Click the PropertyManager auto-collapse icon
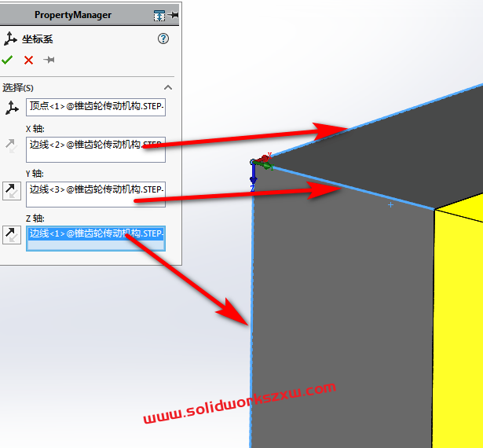The image size is (483, 448). coord(159,15)
